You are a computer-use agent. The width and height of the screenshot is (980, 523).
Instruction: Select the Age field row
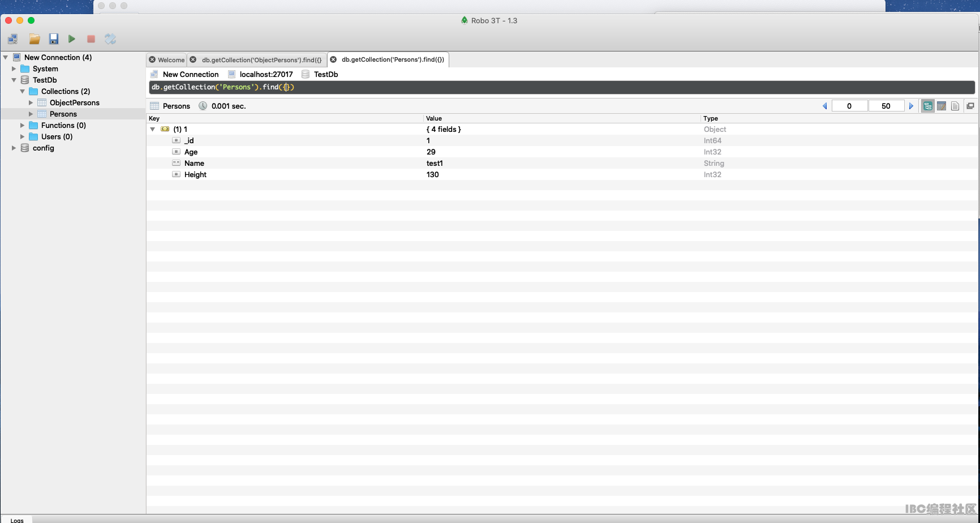tap(562, 152)
